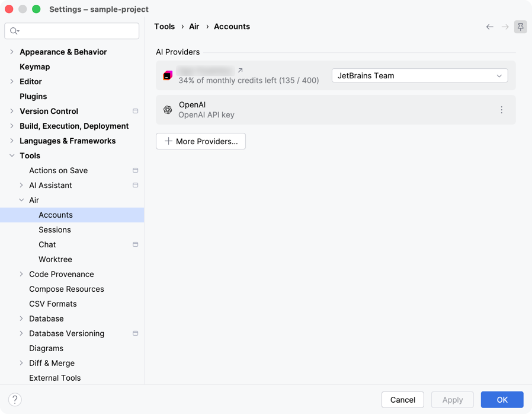Open Sessions settings under Air
Image resolution: width=532 pixels, height=414 pixels.
pos(55,230)
